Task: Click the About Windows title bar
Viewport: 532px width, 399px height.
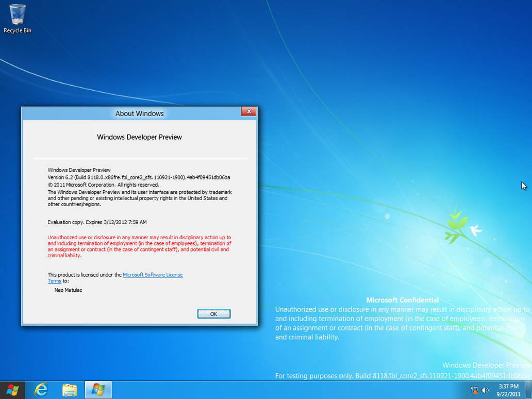Action: pos(140,113)
